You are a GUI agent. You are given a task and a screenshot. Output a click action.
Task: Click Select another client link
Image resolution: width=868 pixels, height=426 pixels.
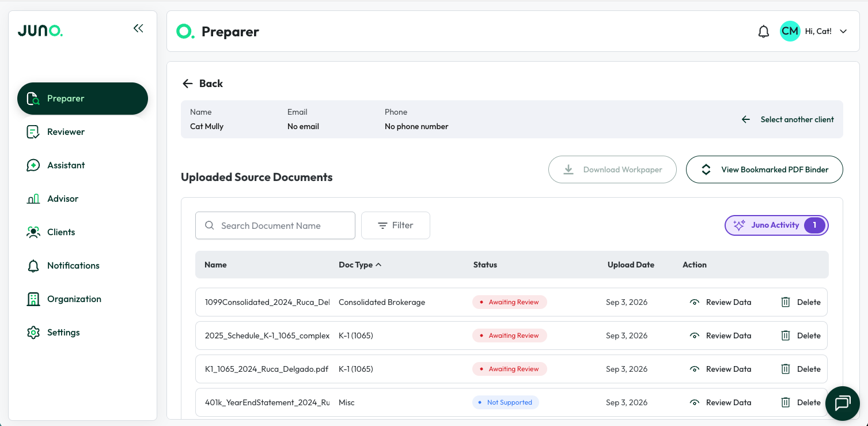tap(787, 119)
